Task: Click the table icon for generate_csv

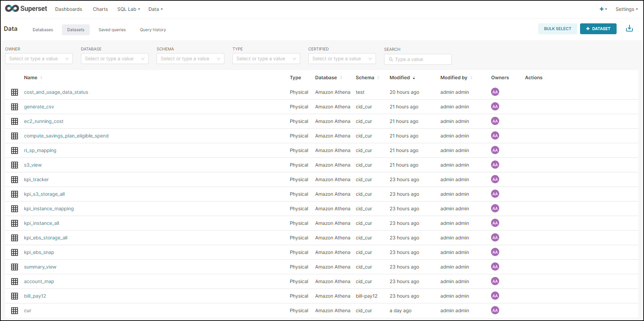Action: coord(15,107)
